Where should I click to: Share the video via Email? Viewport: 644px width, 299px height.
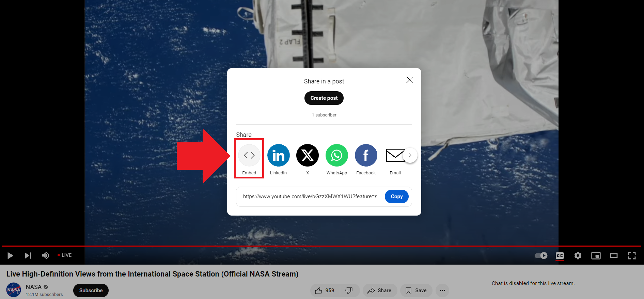[395, 155]
